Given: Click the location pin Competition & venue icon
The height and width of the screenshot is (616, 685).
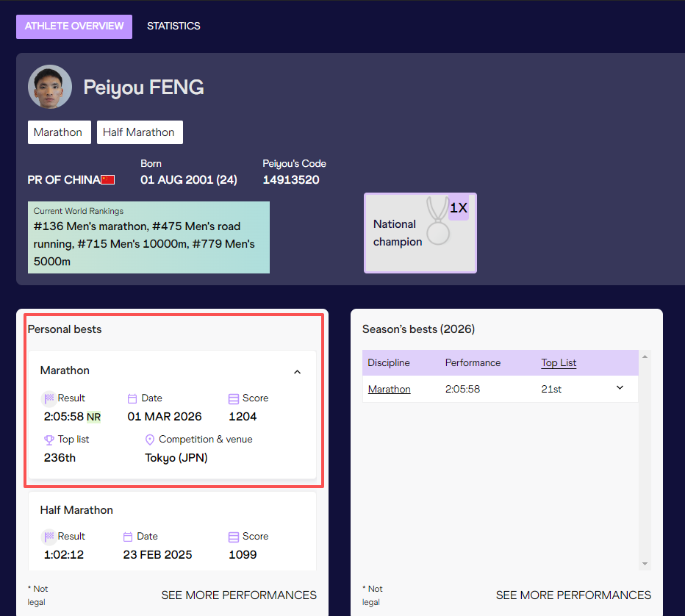Looking at the screenshot, I should coord(150,440).
